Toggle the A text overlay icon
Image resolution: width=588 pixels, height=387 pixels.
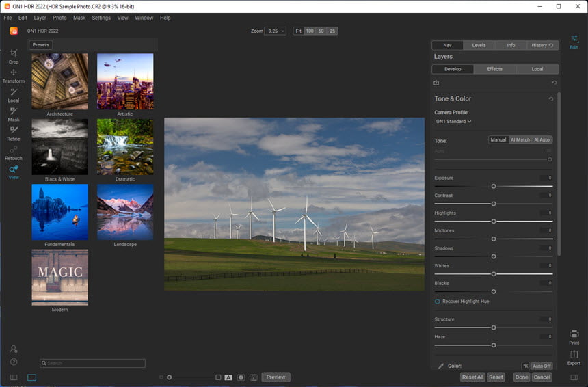coord(228,377)
